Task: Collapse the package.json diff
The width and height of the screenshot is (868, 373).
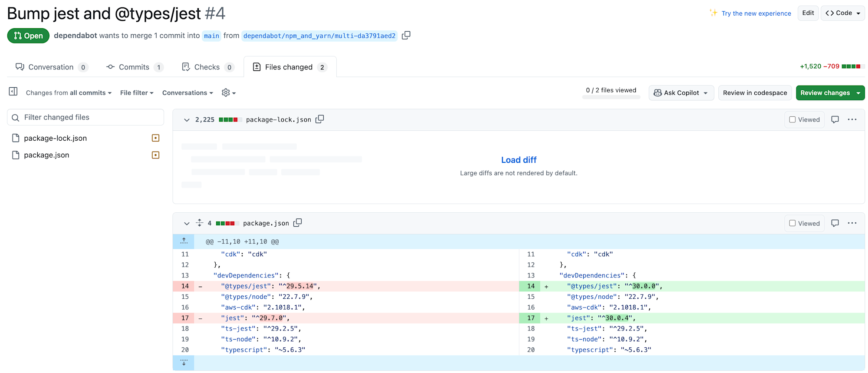Action: [x=187, y=224]
